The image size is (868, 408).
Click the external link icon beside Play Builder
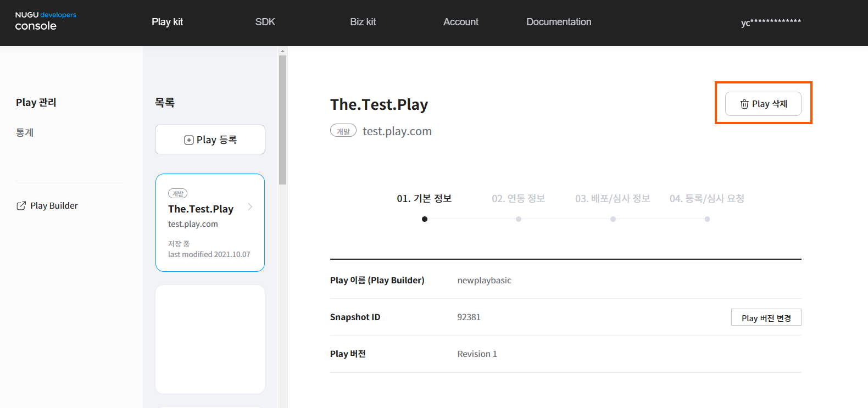[x=21, y=206]
